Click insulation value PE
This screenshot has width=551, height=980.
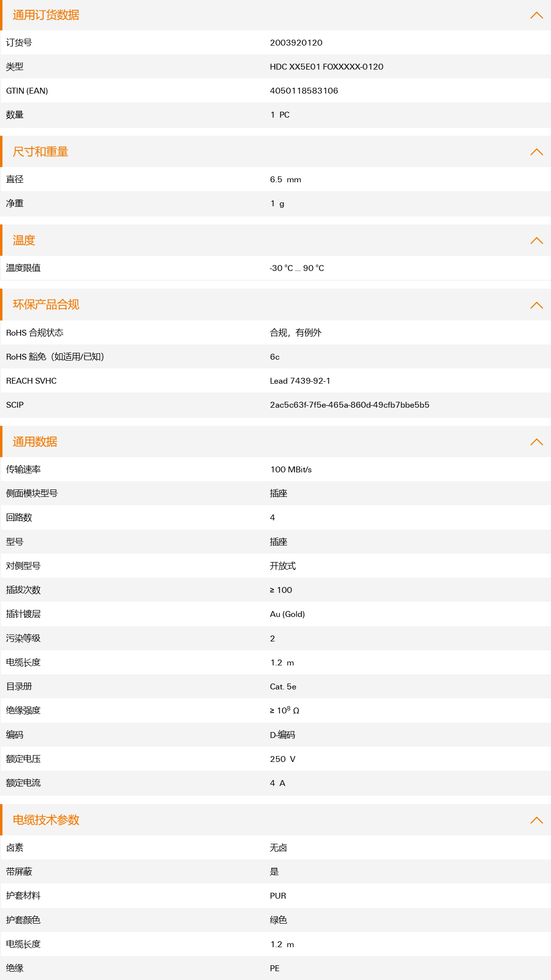[275, 968]
